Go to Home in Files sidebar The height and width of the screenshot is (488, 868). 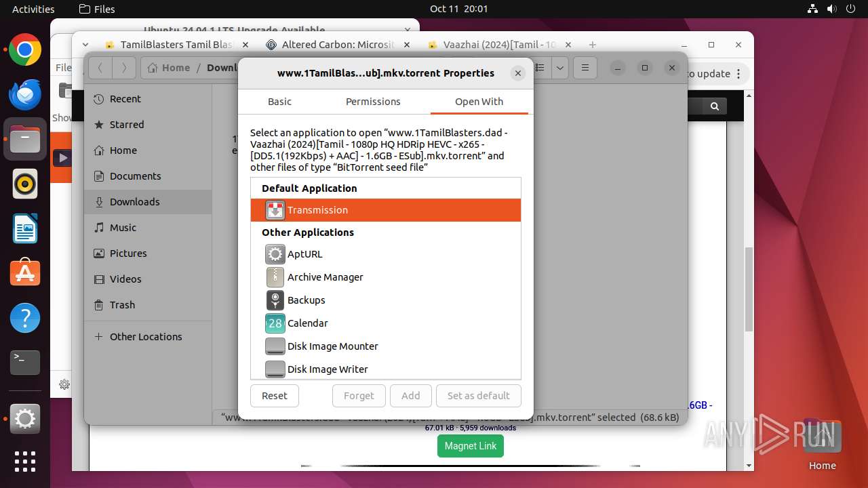pos(148,150)
